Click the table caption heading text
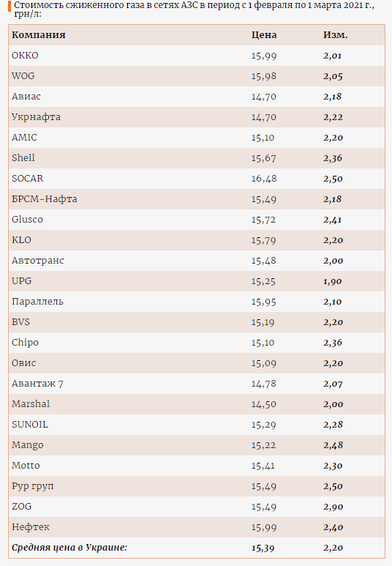This screenshot has height=566, width=392. [x=194, y=10]
